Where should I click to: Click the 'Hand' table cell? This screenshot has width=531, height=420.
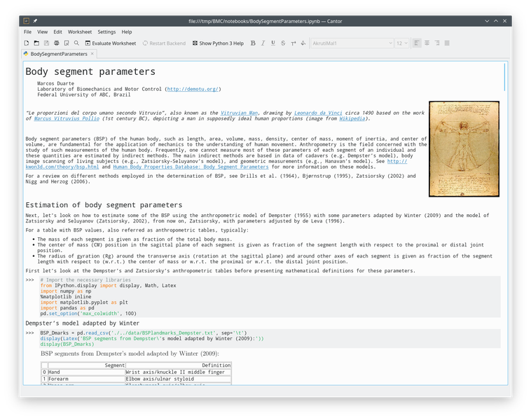click(87, 372)
